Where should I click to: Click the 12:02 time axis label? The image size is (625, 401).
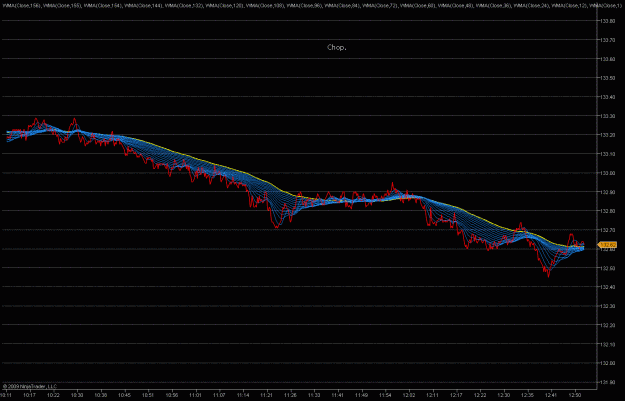click(x=409, y=395)
